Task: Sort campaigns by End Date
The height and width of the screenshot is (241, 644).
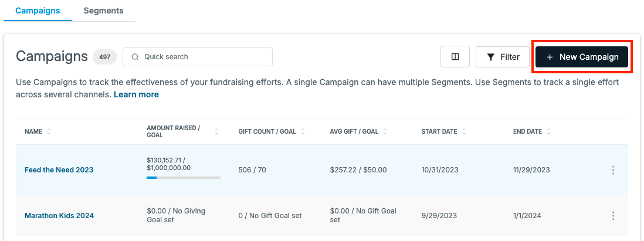Action: tap(549, 131)
